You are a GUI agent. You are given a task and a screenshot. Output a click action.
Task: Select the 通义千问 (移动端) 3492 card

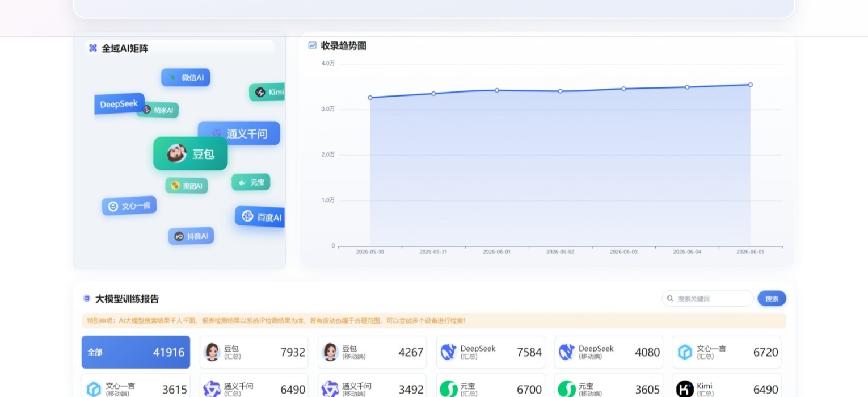pyautogui.click(x=372, y=386)
